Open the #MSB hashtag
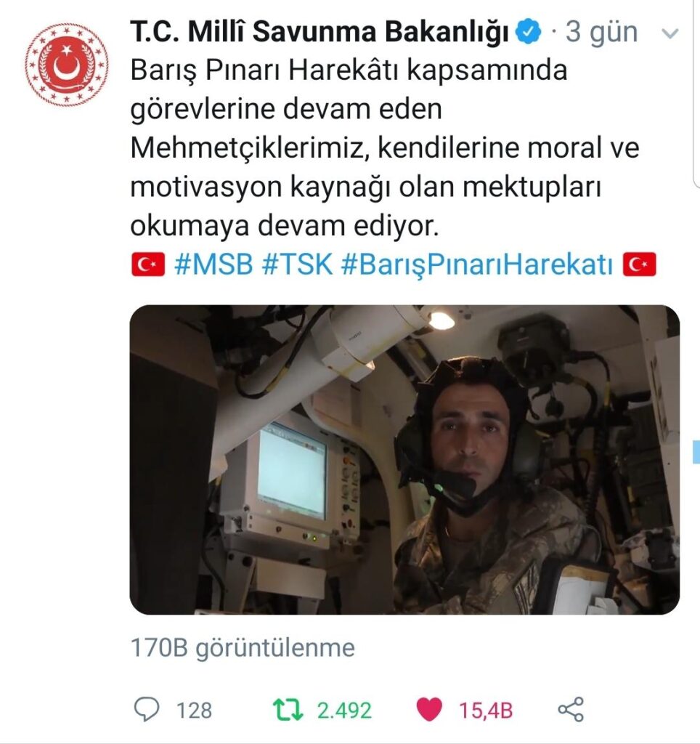This screenshot has width=700, height=744. 213,264
